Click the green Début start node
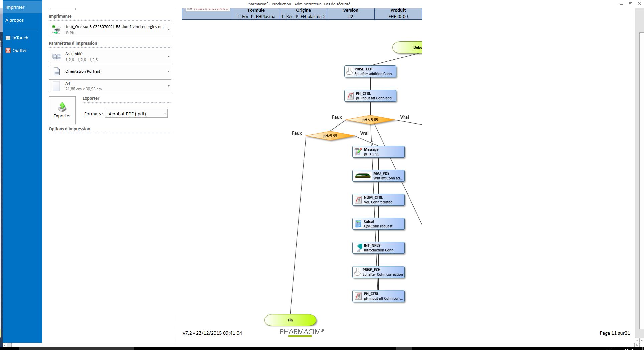The width and height of the screenshot is (644, 350). coord(408,47)
